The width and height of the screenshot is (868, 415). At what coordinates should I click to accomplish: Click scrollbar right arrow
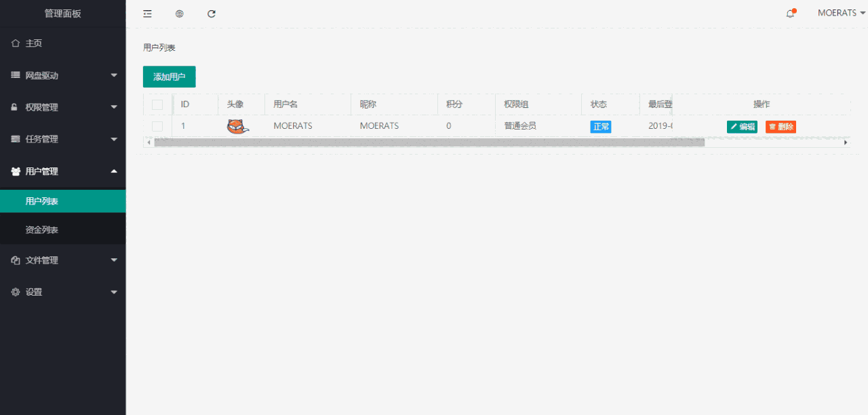click(x=846, y=142)
